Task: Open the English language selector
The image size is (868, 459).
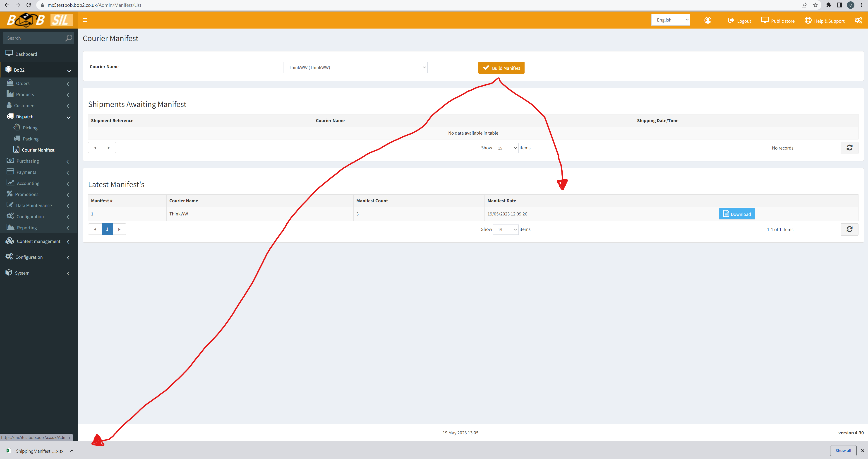Action: (671, 19)
